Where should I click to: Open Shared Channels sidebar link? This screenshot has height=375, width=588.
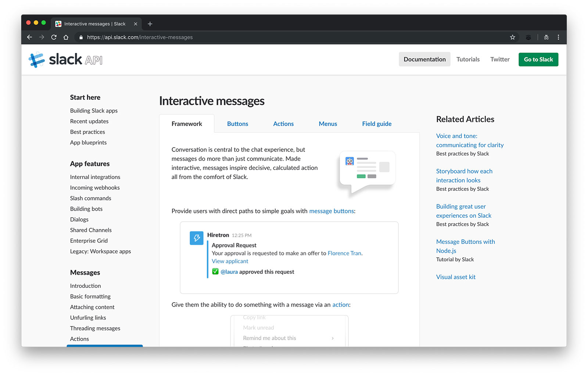[91, 230]
